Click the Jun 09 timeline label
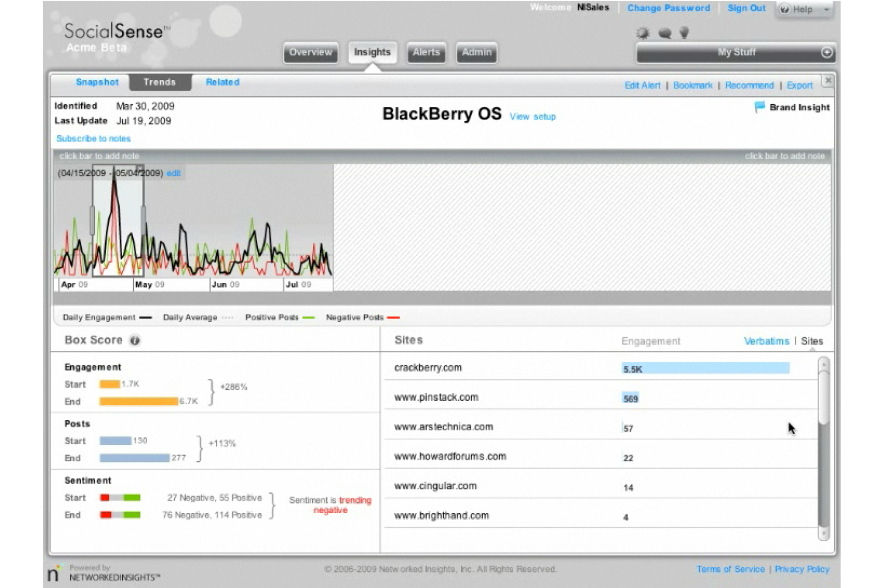Screen dimensions: 882x588 [x=226, y=285]
